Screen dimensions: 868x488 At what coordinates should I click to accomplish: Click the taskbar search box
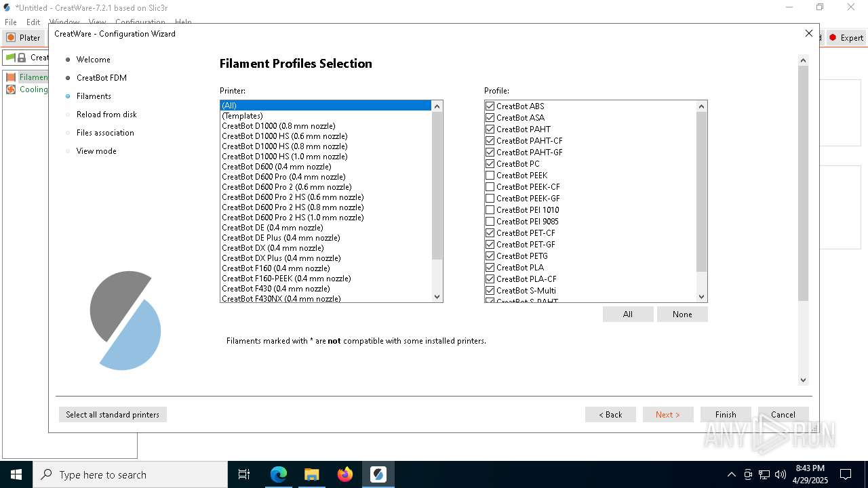pyautogui.click(x=130, y=474)
